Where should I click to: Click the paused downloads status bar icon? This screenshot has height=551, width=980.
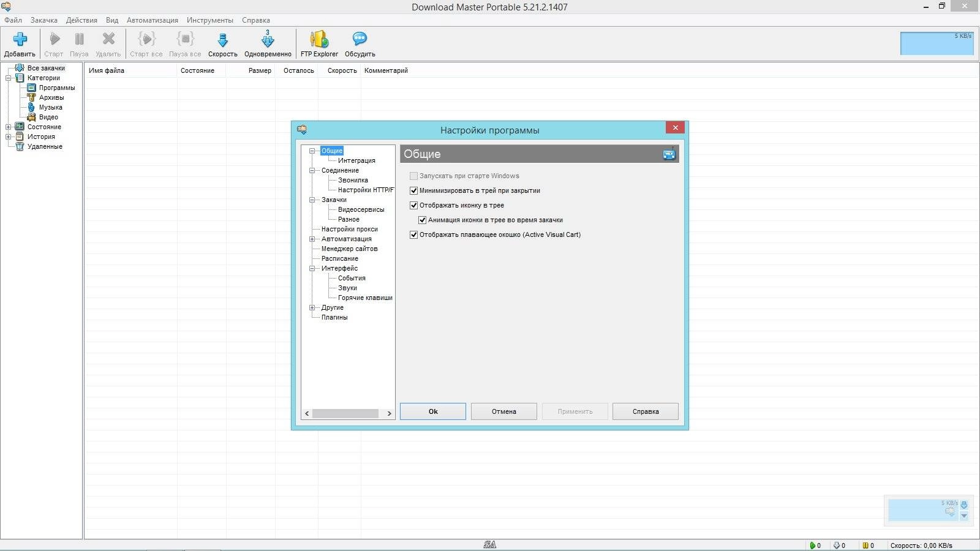[x=865, y=545]
